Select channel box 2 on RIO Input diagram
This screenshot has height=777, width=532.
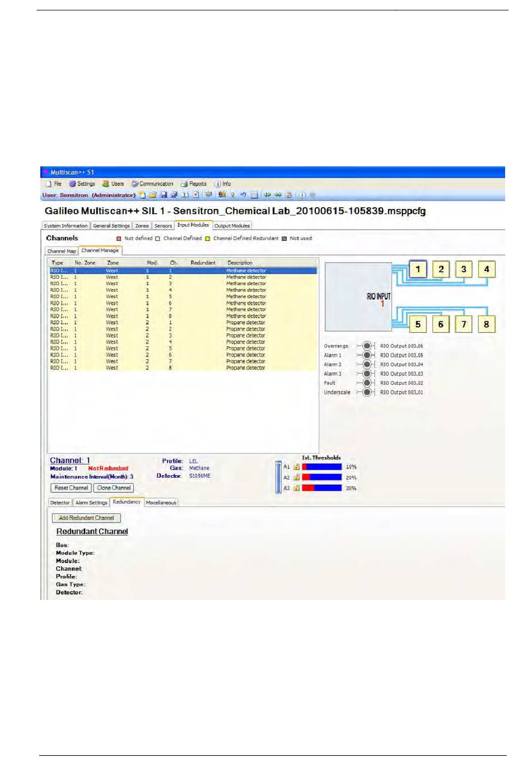[x=441, y=269]
